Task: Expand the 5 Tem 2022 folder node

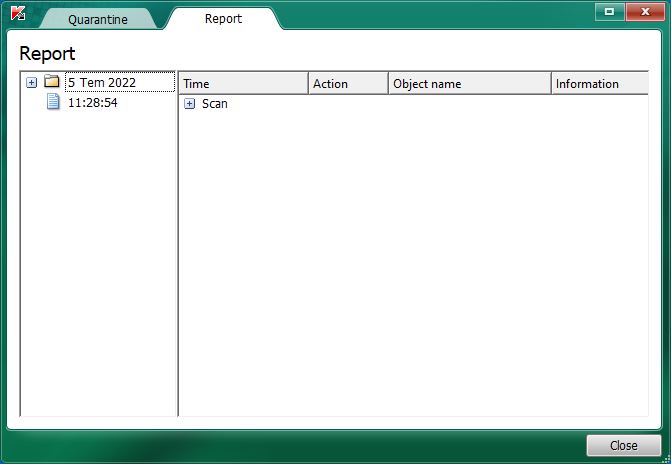Action: [32, 82]
